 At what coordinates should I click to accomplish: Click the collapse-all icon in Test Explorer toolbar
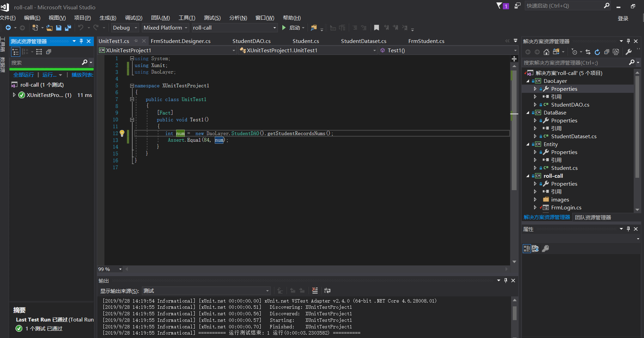pyautogui.click(x=49, y=52)
